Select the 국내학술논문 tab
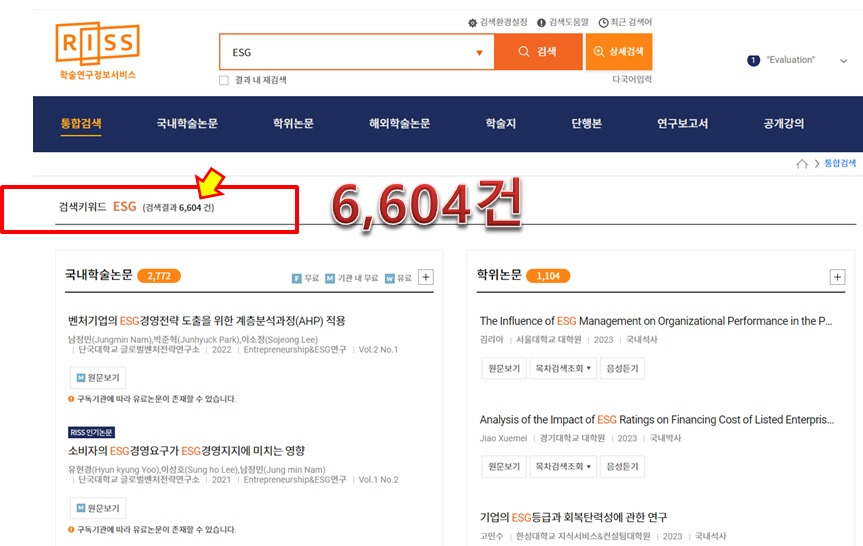This screenshot has width=863, height=546. click(187, 123)
